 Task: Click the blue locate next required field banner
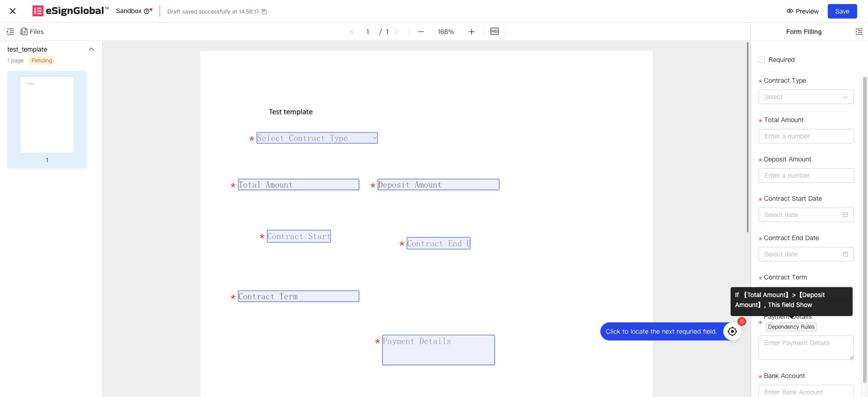point(661,331)
